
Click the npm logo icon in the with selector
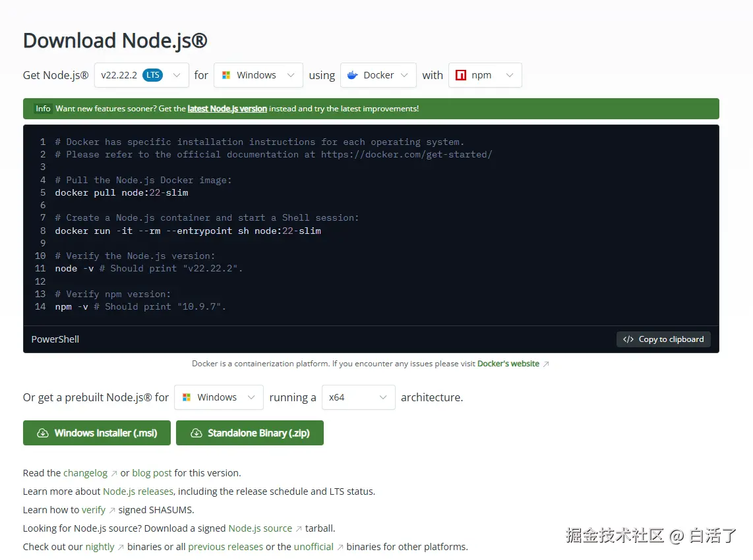460,74
